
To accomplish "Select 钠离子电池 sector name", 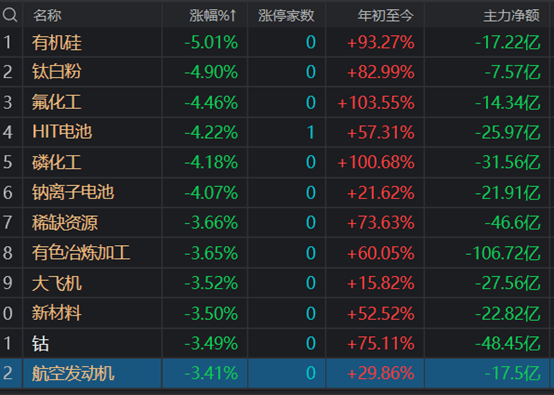I will point(73,193).
